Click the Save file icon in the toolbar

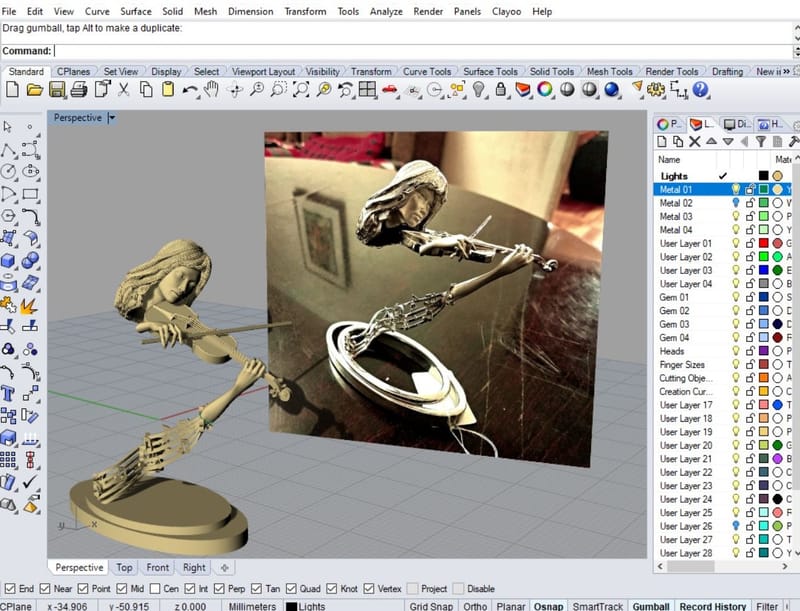click(57, 90)
